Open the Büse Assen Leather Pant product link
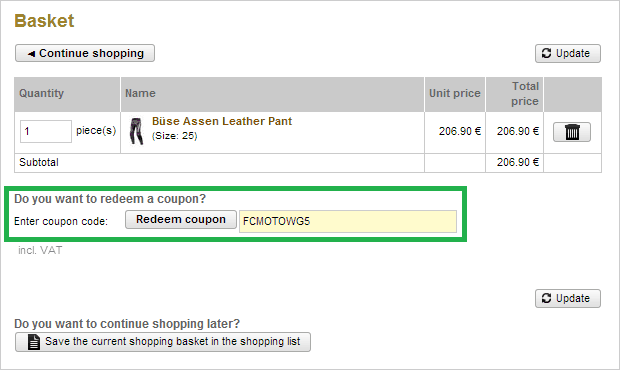Image resolution: width=620 pixels, height=370 pixels. pos(222,121)
